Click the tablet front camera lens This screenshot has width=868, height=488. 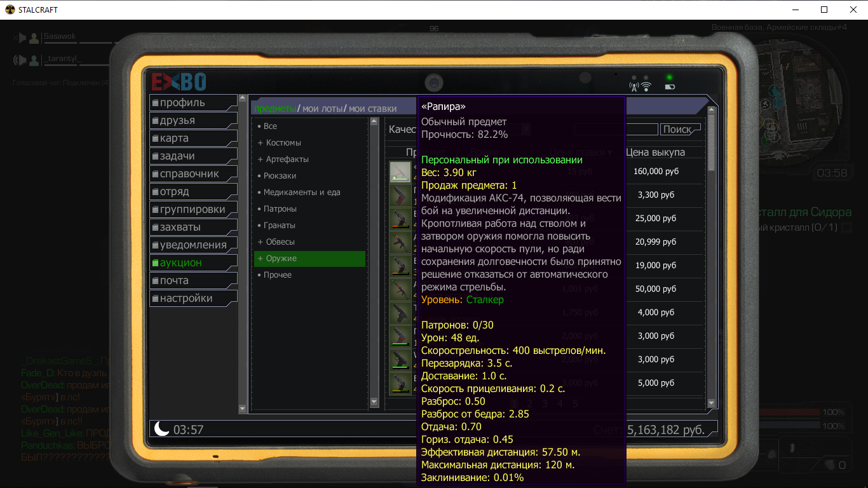tap(434, 82)
